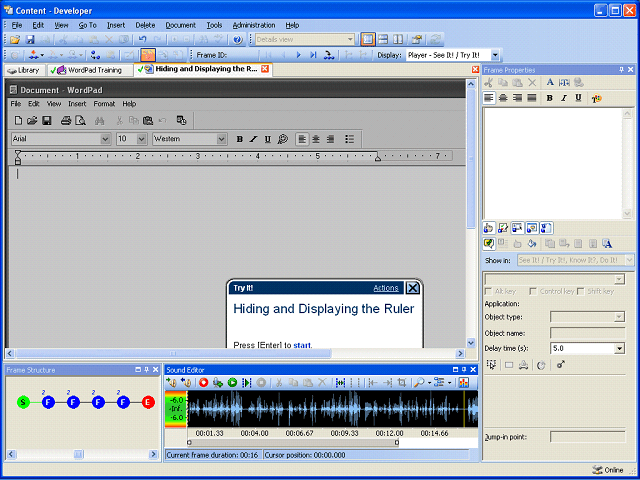Screen dimensions: 640x480
Task: Open the Arial font name dropdown
Action: (x=105, y=139)
